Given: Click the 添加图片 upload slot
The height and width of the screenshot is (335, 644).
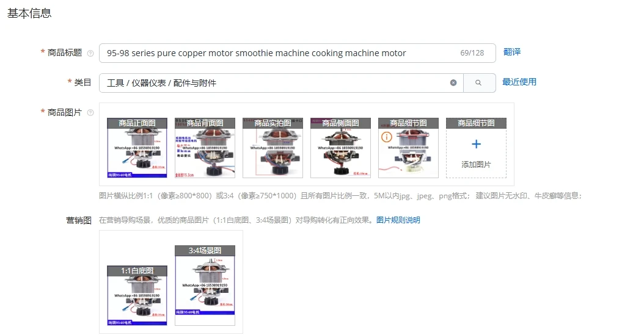Looking at the screenshot, I should point(476,148).
